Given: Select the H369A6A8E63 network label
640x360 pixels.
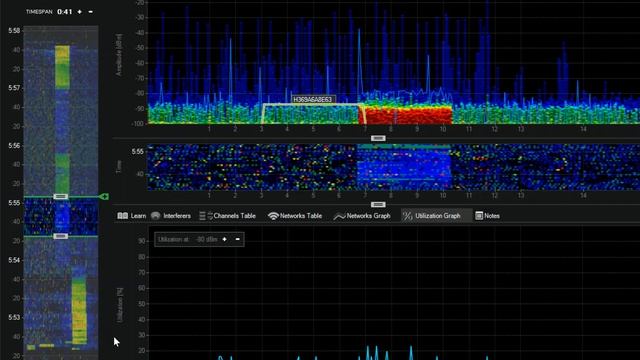Looking at the screenshot, I should coord(313,100).
